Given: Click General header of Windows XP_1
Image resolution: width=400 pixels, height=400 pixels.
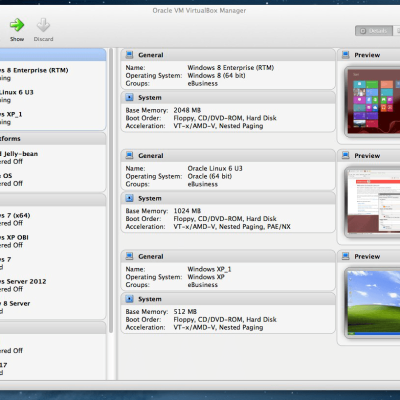Looking at the screenshot, I should [x=228, y=256].
